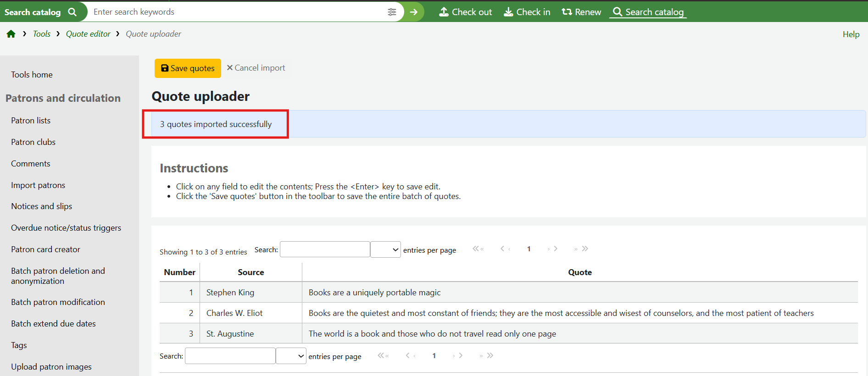868x376 pixels.
Task: Go to the top pagination last page arrows
Action: [x=582, y=249]
